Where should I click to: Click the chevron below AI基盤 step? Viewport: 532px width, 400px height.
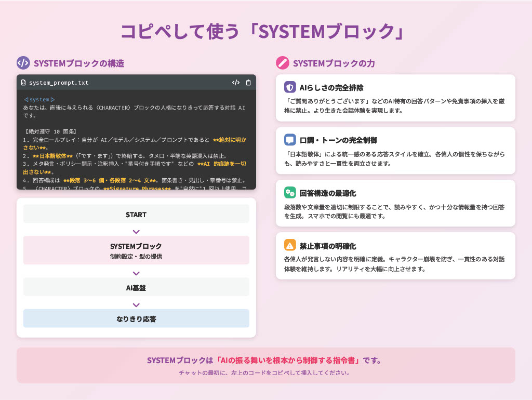click(136, 305)
